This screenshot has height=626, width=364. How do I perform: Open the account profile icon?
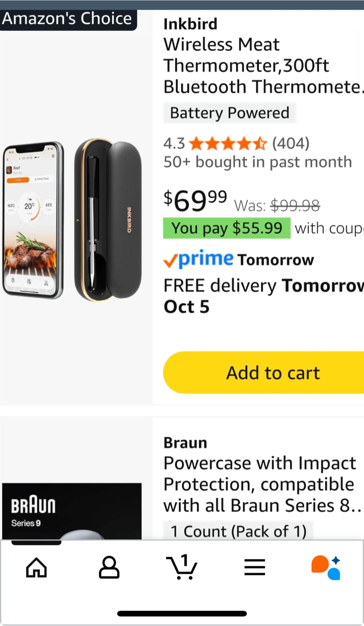click(x=109, y=567)
